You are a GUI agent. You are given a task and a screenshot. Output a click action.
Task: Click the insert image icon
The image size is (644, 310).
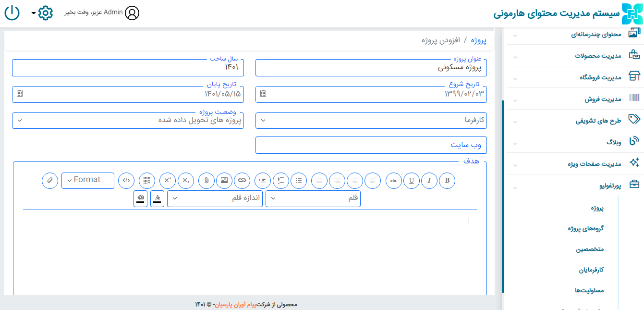[224, 180]
